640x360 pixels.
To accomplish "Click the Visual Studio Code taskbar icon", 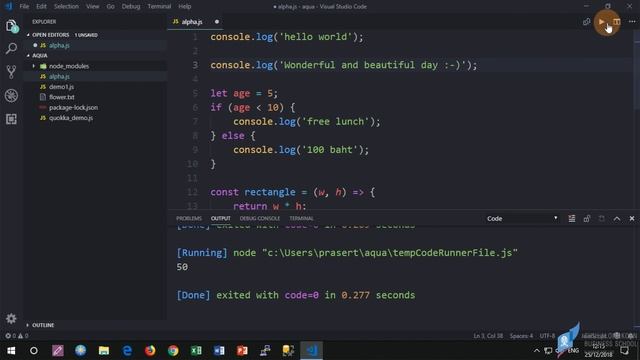I will pyautogui.click(x=312, y=351).
